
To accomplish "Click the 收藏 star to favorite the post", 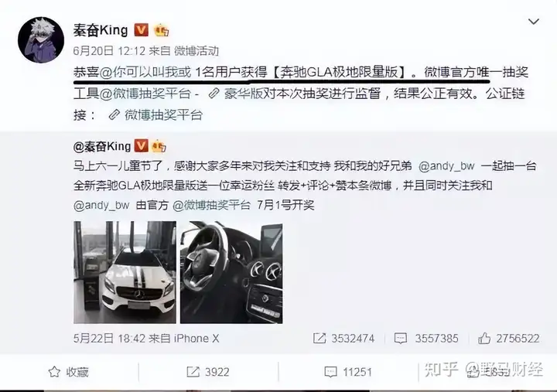I will point(69,372).
